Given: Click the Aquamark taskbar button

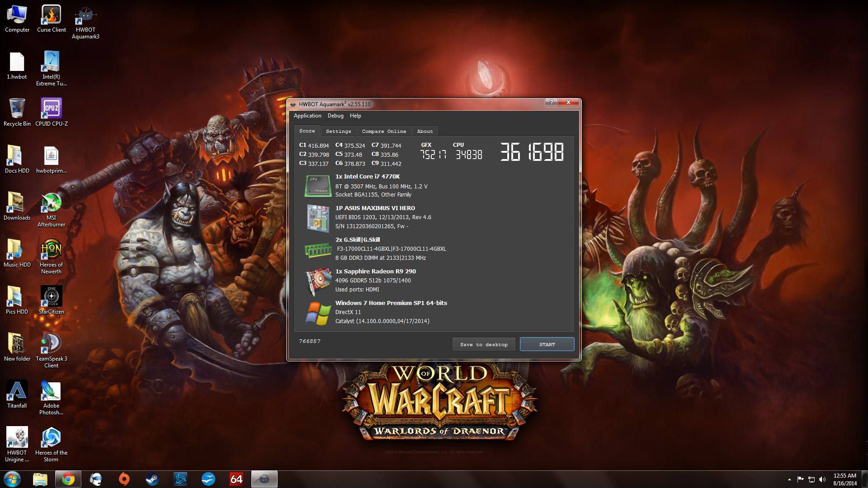Looking at the screenshot, I should pos(264,479).
